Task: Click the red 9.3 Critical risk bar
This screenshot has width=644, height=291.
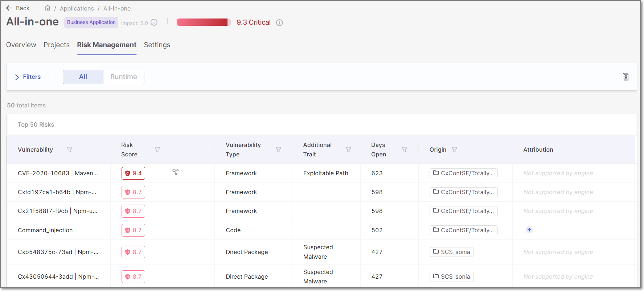Action: 203,22
